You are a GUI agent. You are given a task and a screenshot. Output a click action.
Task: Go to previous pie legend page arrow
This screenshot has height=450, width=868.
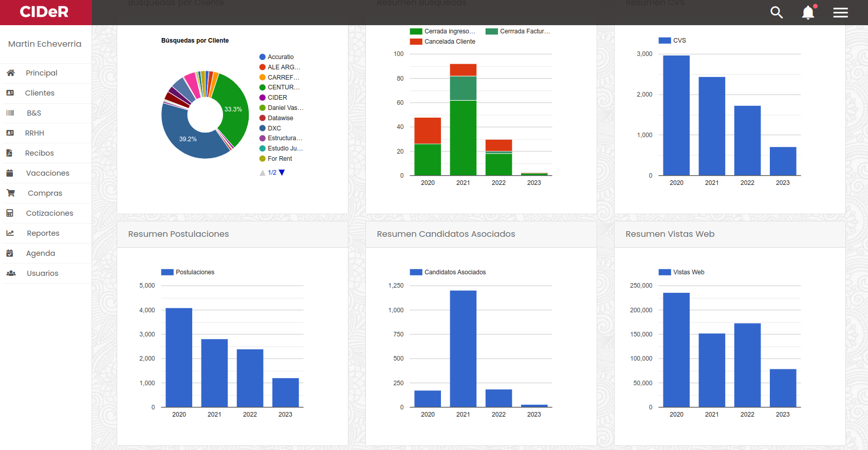coord(263,173)
